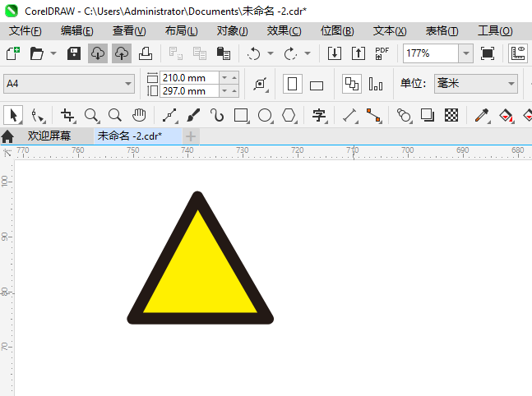Select the Connector tool
Screen dimensions: 532x396
(373, 115)
